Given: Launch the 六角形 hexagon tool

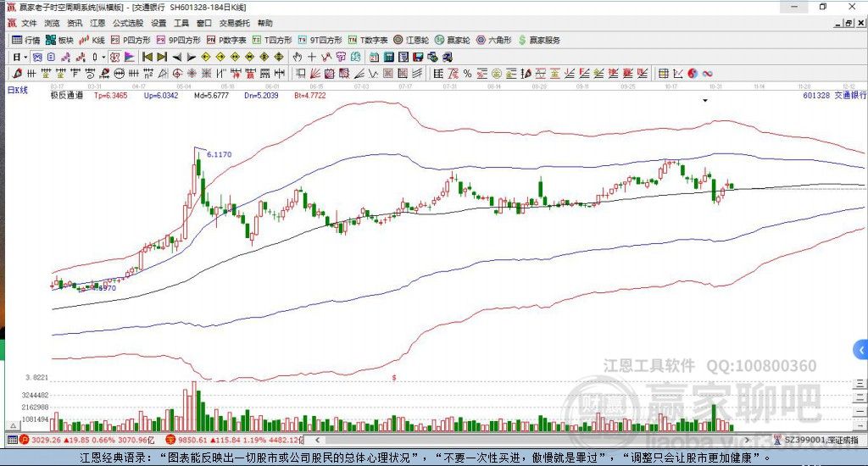Looking at the screenshot, I should click(497, 40).
